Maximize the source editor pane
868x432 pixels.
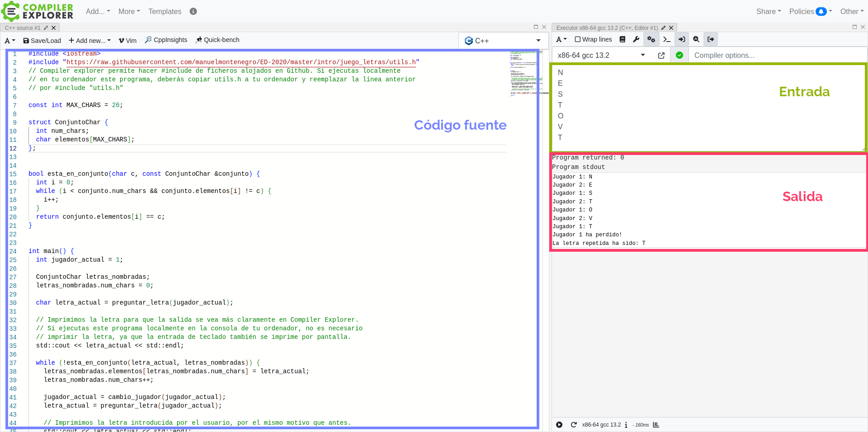click(536, 27)
